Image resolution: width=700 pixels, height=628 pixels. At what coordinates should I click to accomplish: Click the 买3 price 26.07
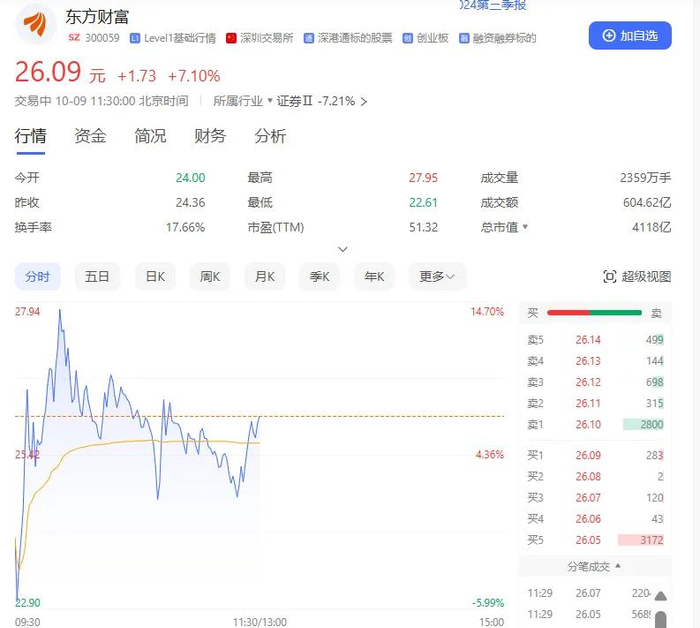pos(588,498)
